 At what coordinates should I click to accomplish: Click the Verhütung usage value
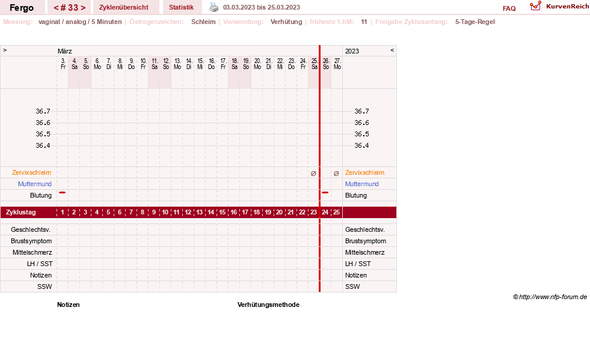coord(286,22)
